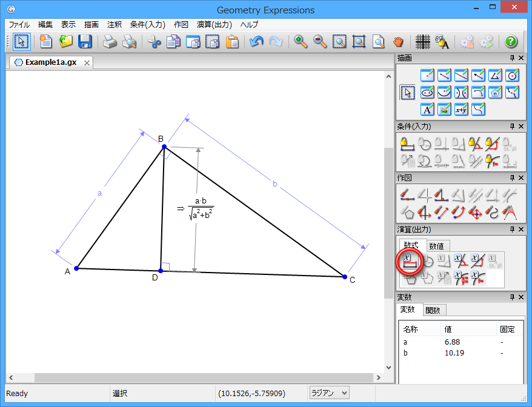Toggle the grid display in toolbar
532x407 pixels.
423,42
